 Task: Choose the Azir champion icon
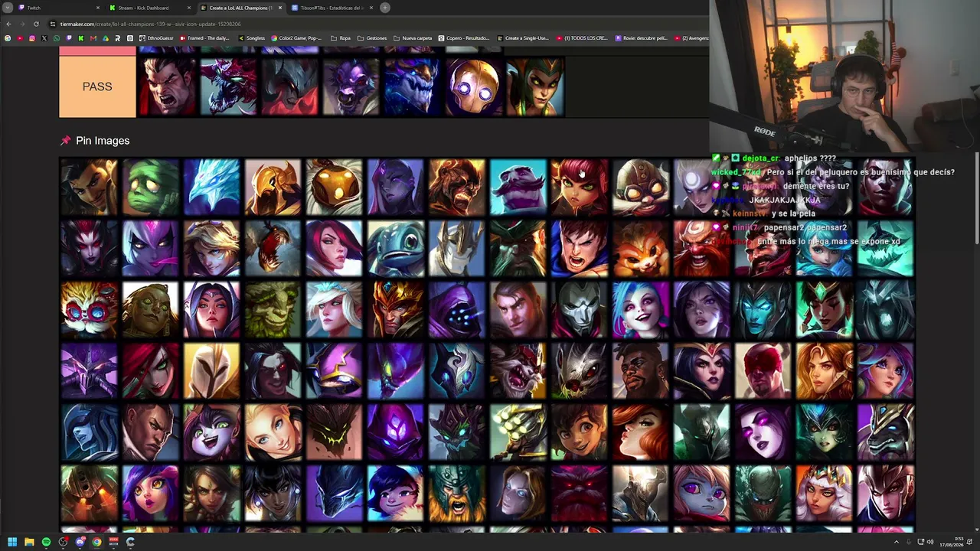click(273, 187)
